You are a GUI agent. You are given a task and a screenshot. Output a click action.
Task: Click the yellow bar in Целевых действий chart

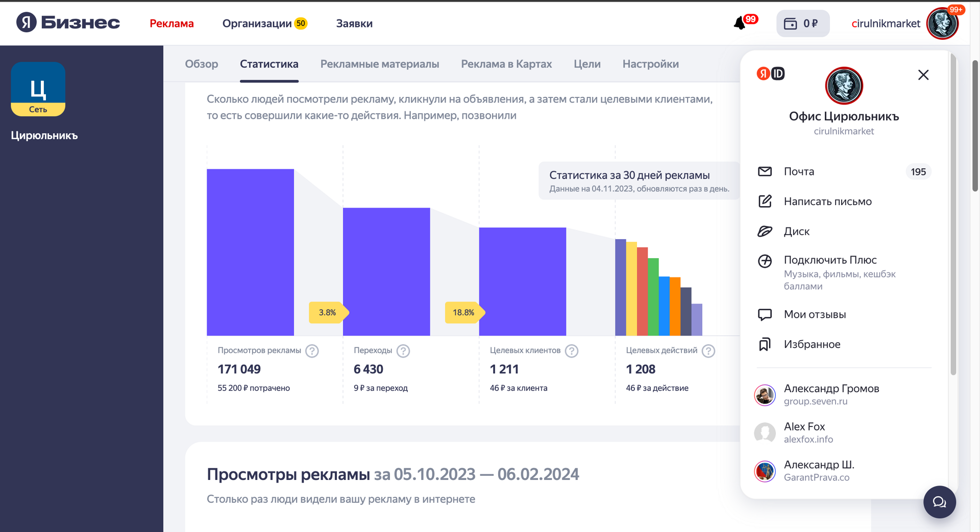[631, 289]
